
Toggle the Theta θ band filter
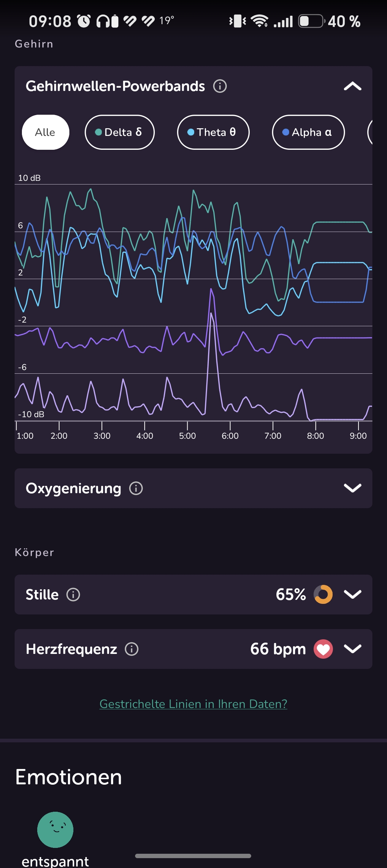click(213, 132)
